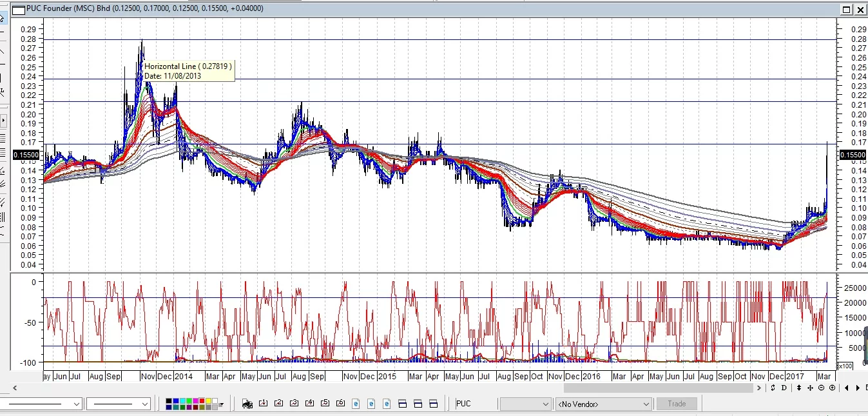Switch to chart layout 6
868x416 pixels.
click(340, 404)
